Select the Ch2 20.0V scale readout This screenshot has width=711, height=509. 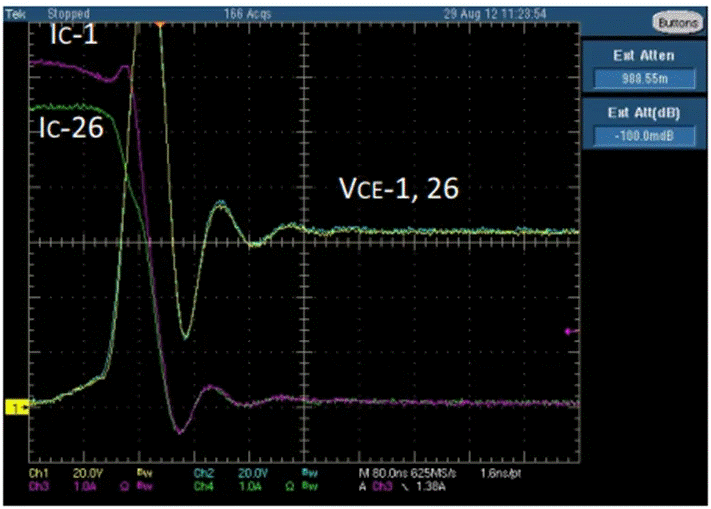coord(253,474)
